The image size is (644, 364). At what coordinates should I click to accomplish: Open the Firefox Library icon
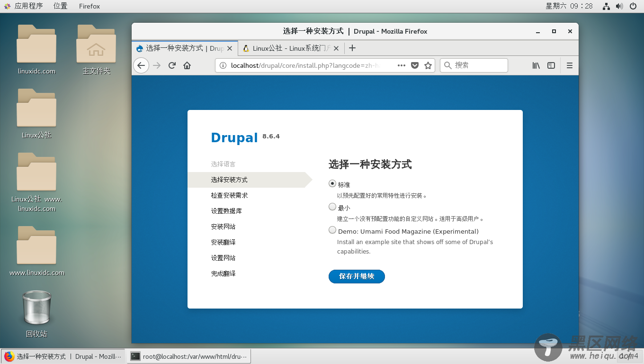click(x=536, y=65)
